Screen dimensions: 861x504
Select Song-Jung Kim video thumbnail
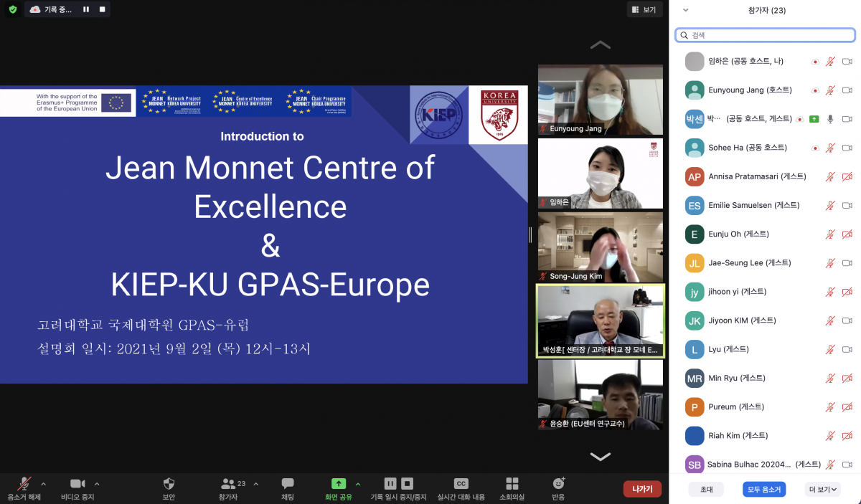pyautogui.click(x=600, y=247)
